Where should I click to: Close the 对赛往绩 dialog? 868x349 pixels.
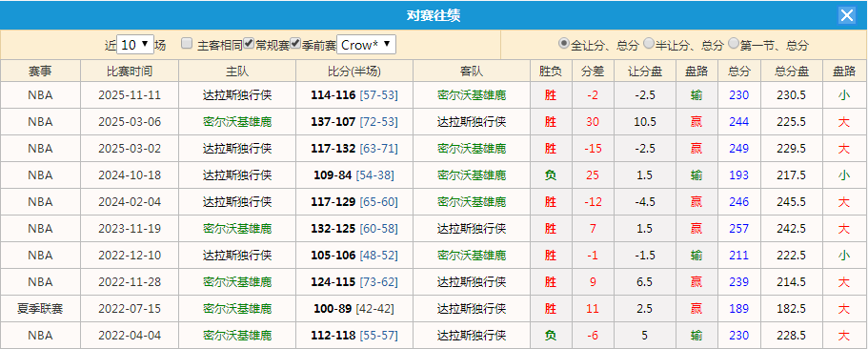pyautogui.click(x=847, y=15)
